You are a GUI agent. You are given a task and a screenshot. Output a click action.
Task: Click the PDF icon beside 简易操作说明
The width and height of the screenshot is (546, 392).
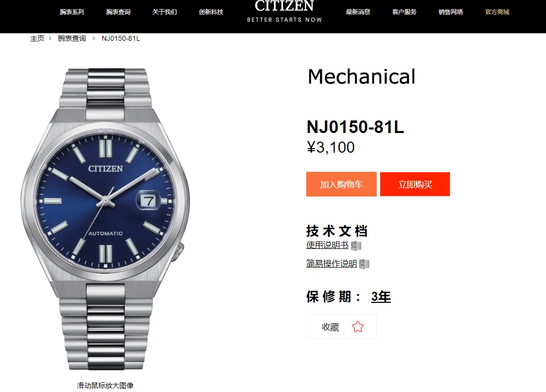tap(364, 264)
